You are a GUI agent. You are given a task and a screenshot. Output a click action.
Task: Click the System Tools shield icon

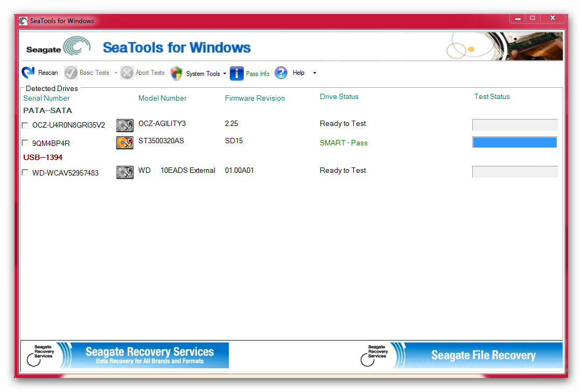(x=176, y=73)
